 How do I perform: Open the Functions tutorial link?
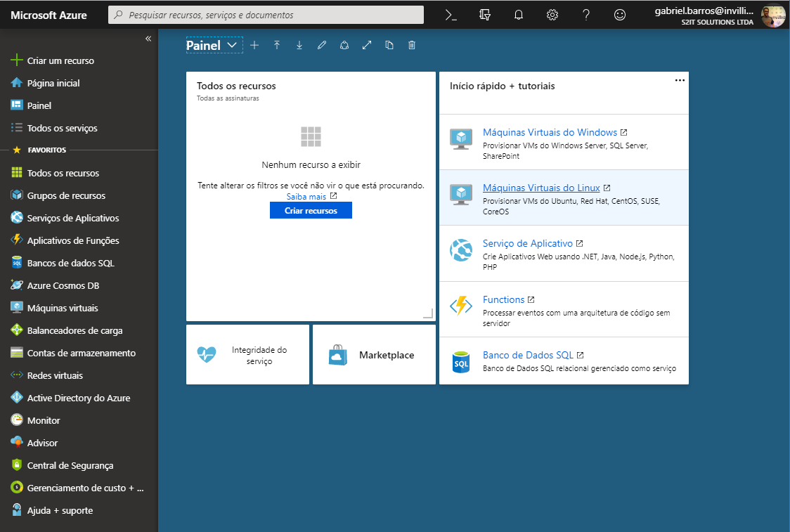(503, 300)
